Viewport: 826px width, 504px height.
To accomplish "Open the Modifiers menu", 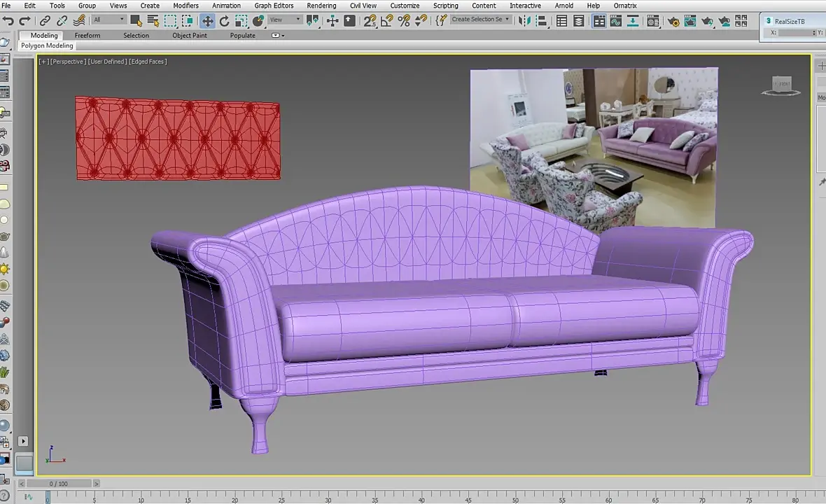I will click(186, 6).
